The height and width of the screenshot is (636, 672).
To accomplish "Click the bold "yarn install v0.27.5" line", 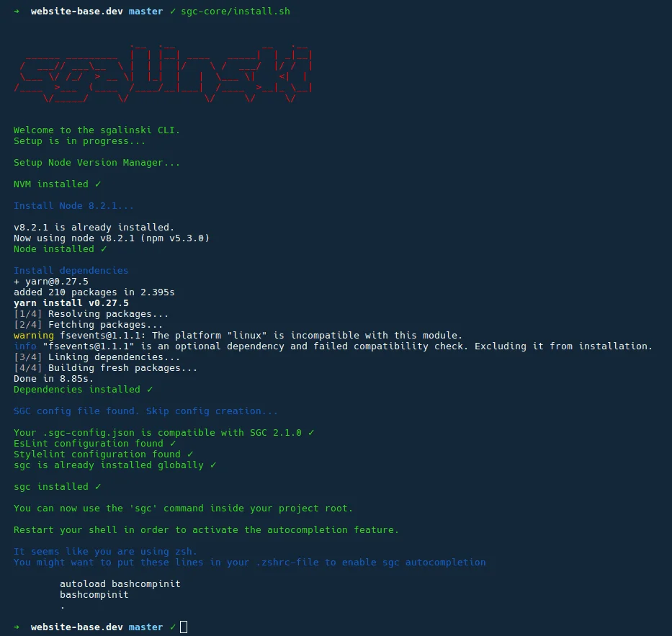I will click(x=71, y=303).
